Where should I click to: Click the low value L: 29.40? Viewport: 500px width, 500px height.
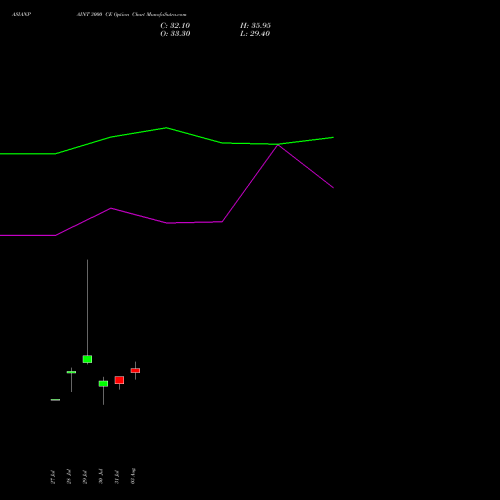[x=255, y=34]
